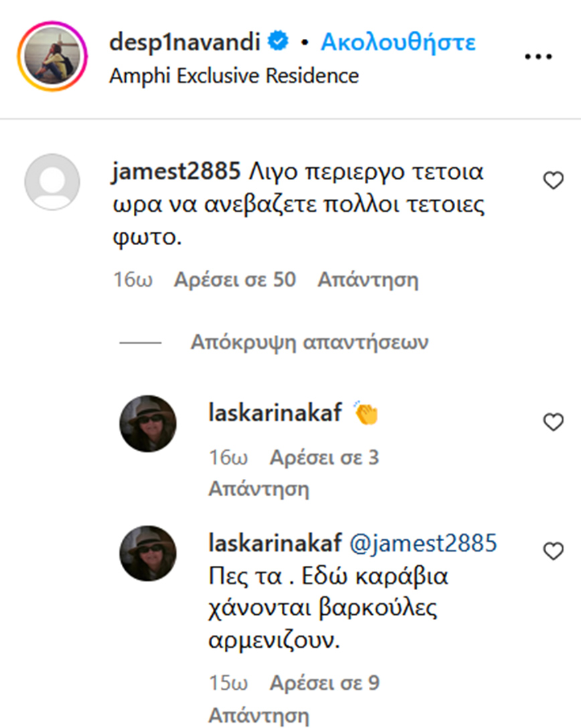Click the verified badge next to desp1navandi

pyautogui.click(x=278, y=42)
